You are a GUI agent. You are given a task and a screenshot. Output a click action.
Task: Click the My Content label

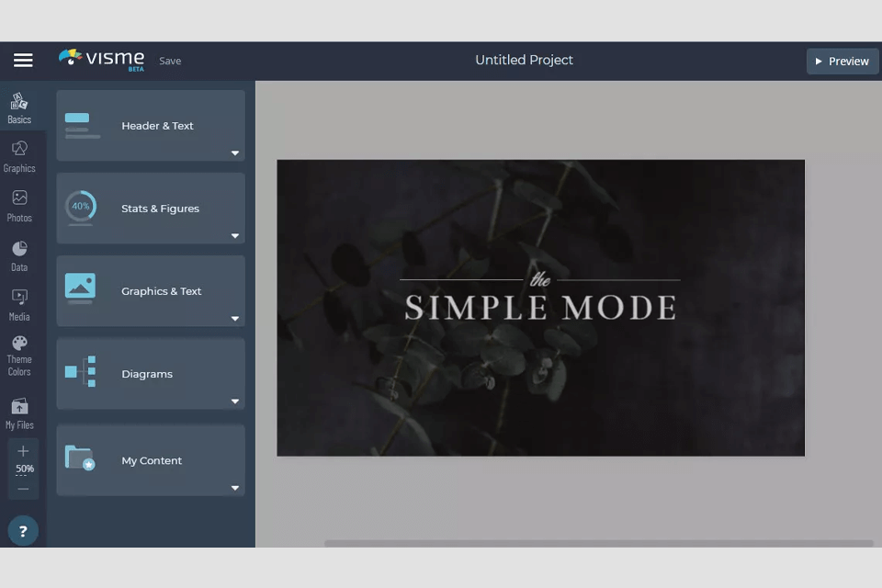coord(152,461)
